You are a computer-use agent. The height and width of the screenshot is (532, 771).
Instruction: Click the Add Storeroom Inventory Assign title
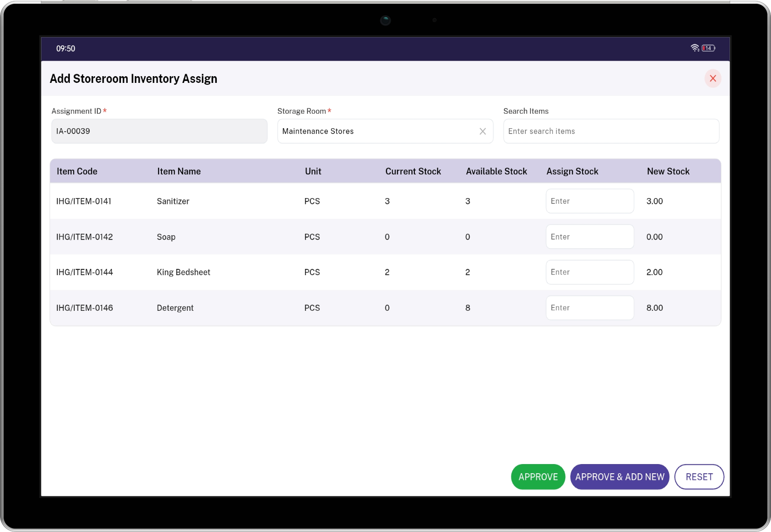(133, 79)
